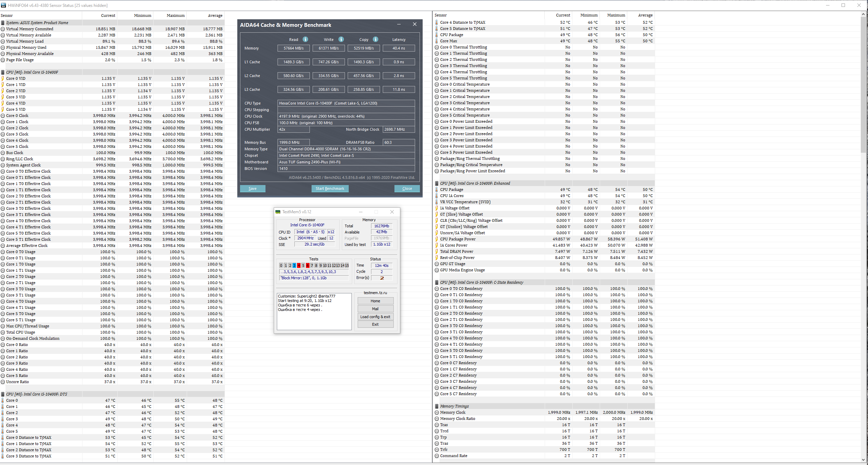Click the lightning icon beside Core 0 VID
This screenshot has height=465, width=868.
coord(3,78)
